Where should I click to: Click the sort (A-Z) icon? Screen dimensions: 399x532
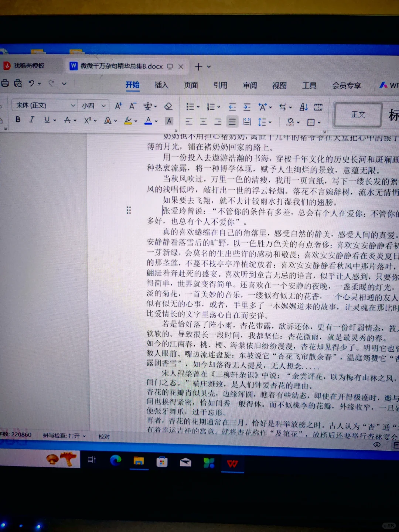coord(304,107)
